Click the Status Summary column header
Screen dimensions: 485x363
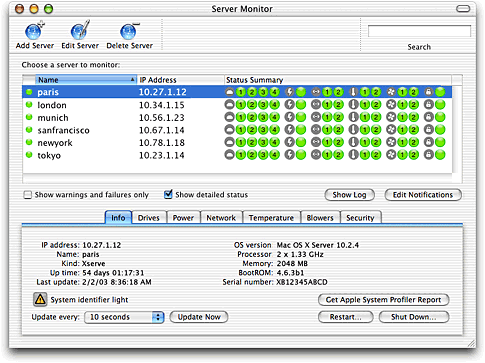tap(338, 80)
